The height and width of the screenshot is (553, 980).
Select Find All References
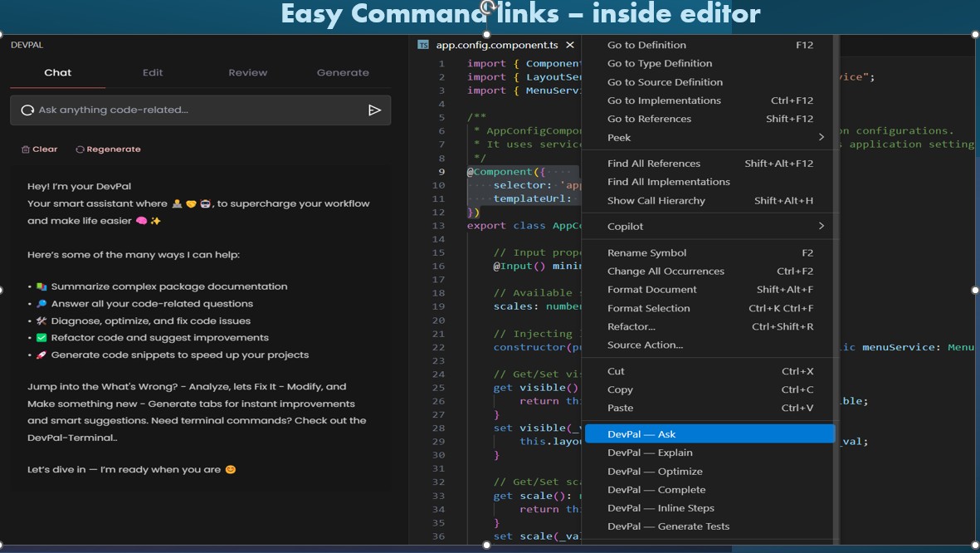(710, 164)
